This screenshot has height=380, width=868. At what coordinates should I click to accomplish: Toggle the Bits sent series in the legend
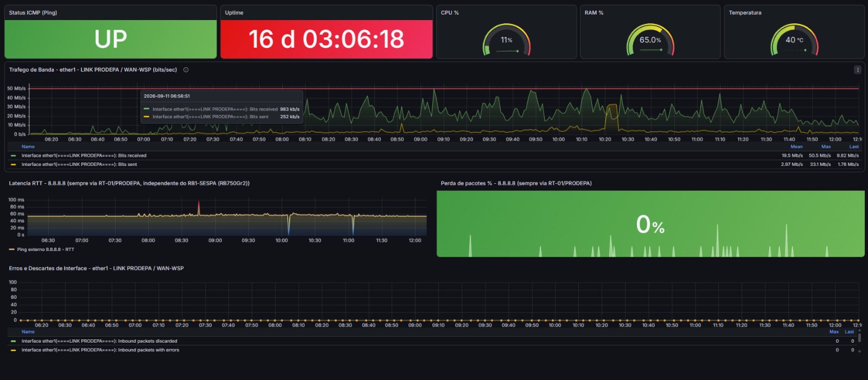pyautogui.click(x=79, y=164)
